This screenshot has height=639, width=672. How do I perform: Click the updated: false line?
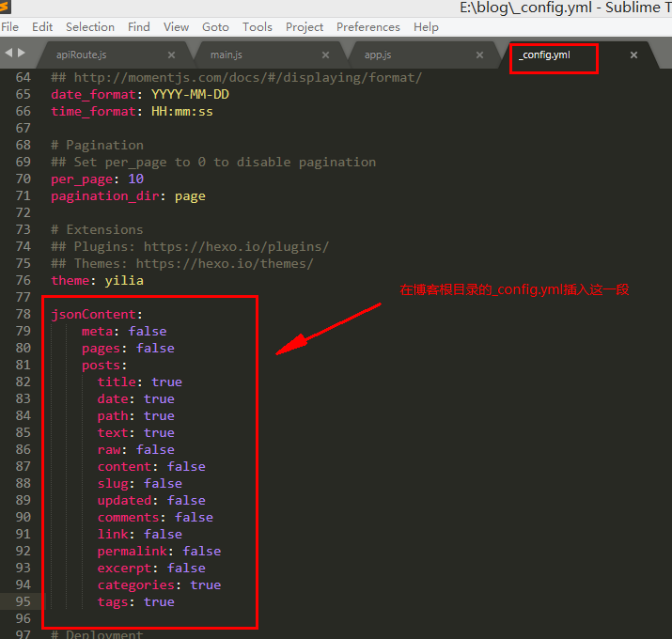click(x=151, y=501)
